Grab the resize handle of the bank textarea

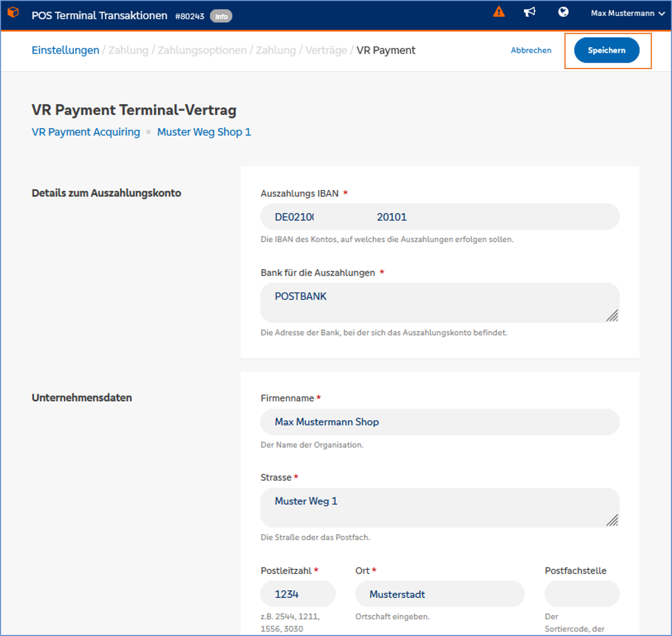click(x=612, y=315)
